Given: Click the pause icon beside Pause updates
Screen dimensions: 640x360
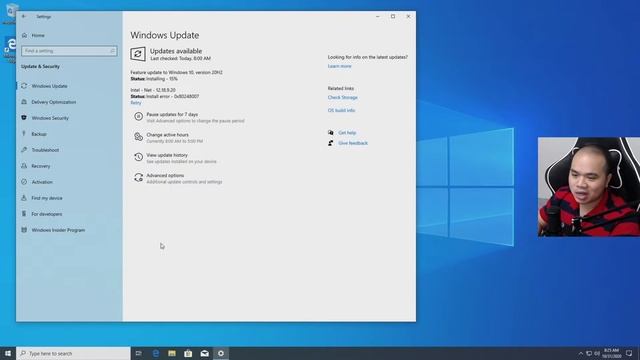Looking at the screenshot, I should (x=138, y=117).
